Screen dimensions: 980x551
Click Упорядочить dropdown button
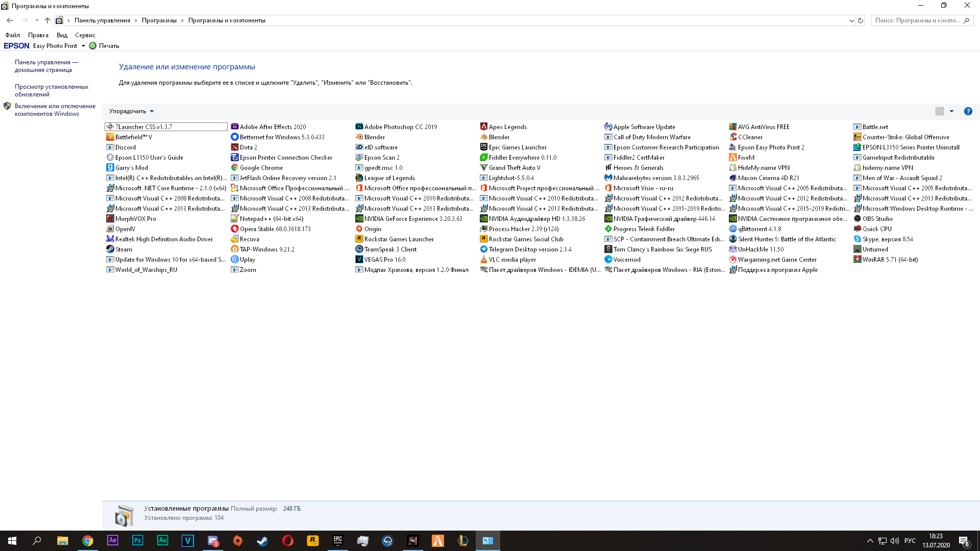[131, 111]
